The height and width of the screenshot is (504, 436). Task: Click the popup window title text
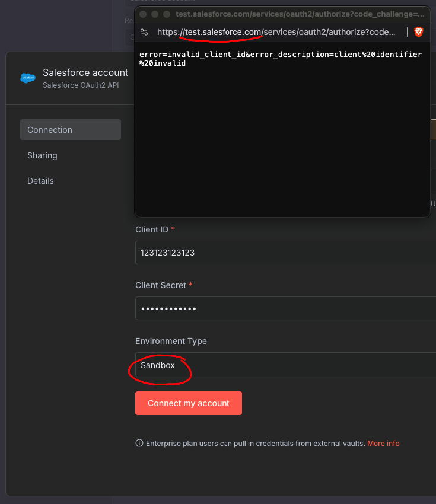pos(300,14)
